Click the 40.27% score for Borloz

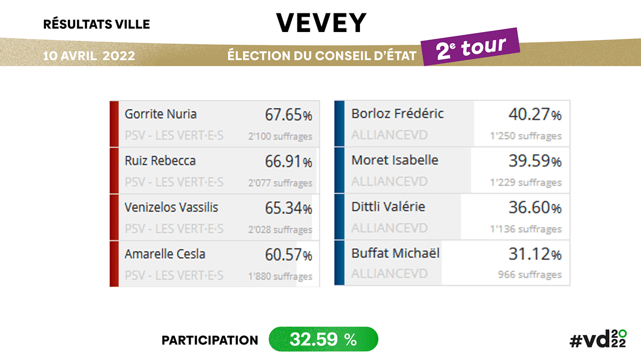click(x=532, y=115)
